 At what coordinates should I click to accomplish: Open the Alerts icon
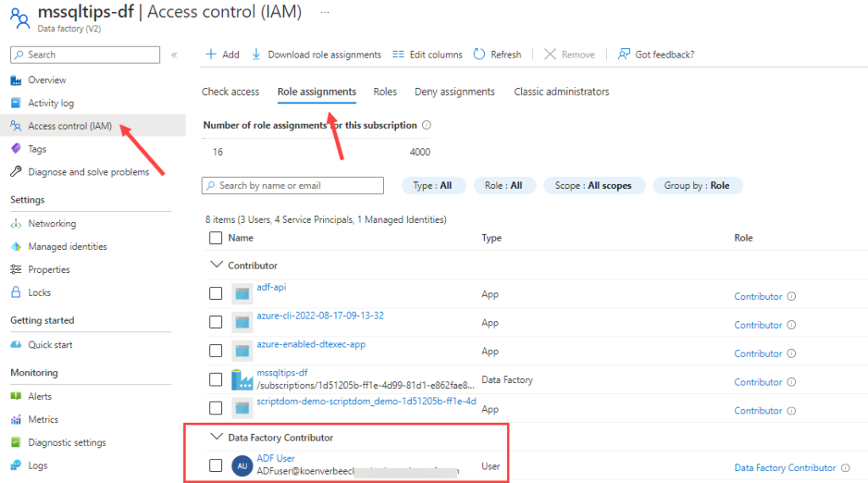coord(16,396)
